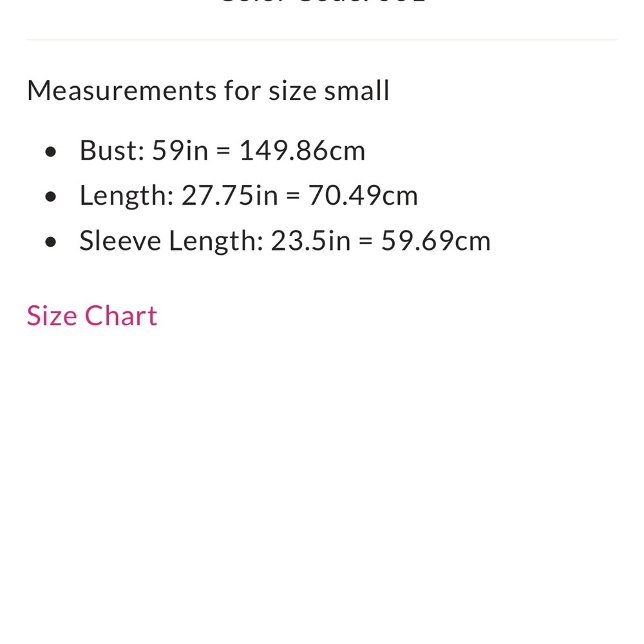
Task: Select the 'Length:' label in second bullet
Action: [x=126, y=196]
